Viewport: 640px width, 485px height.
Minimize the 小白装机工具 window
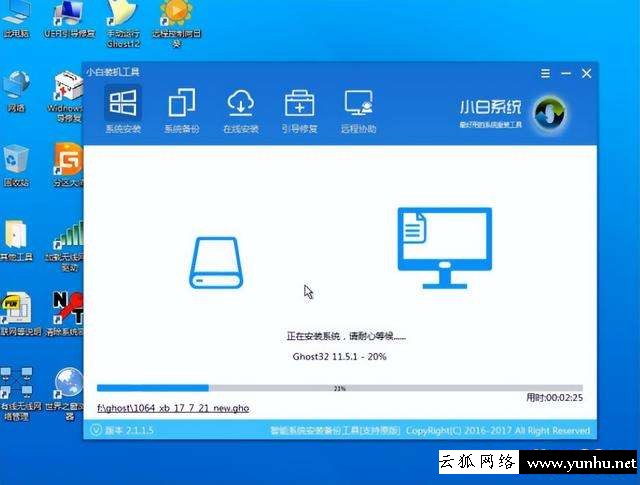[566, 73]
